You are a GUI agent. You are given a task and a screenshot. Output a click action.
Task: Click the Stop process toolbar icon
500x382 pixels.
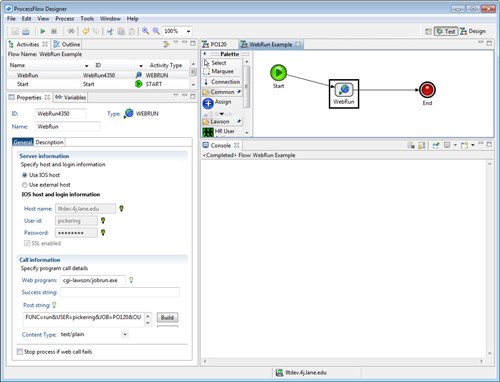point(54,31)
